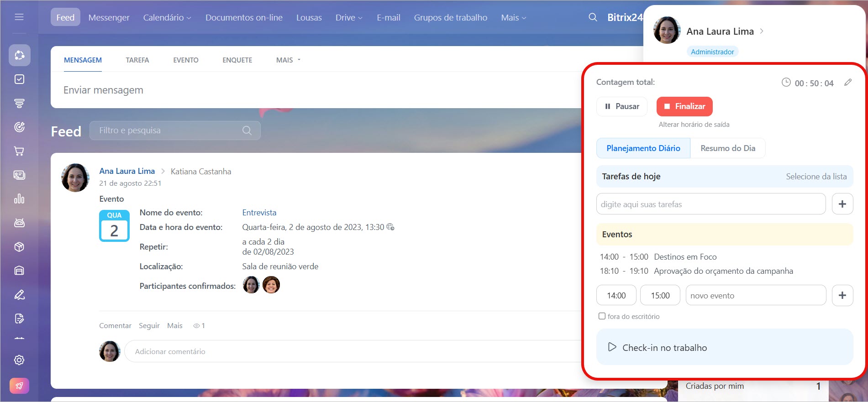Select the TAREFA tab
868x402 pixels.
pyautogui.click(x=137, y=60)
